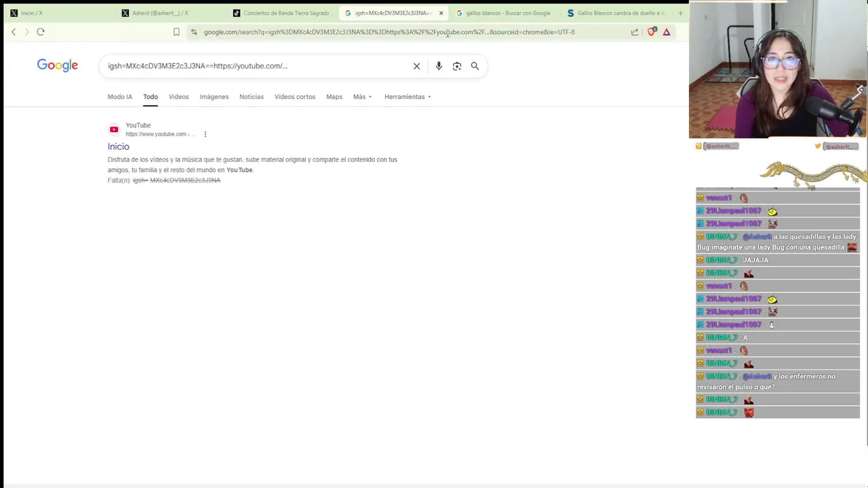Open the share page icon

635,32
